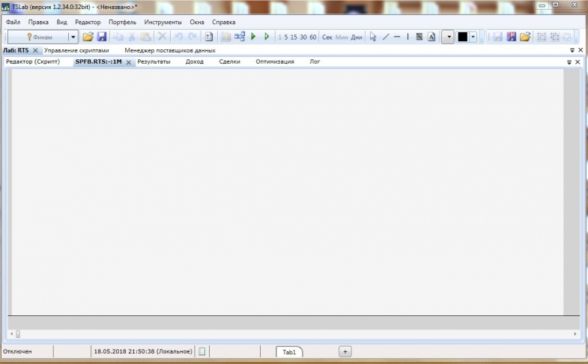Switch to Сделки tab
This screenshot has width=588, height=364.
229,61
